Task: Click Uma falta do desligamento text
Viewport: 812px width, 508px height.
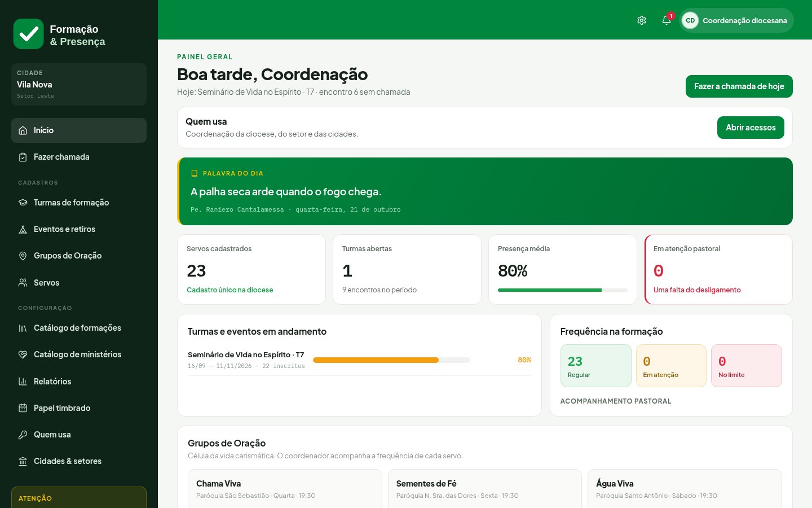Action: pyautogui.click(x=697, y=290)
